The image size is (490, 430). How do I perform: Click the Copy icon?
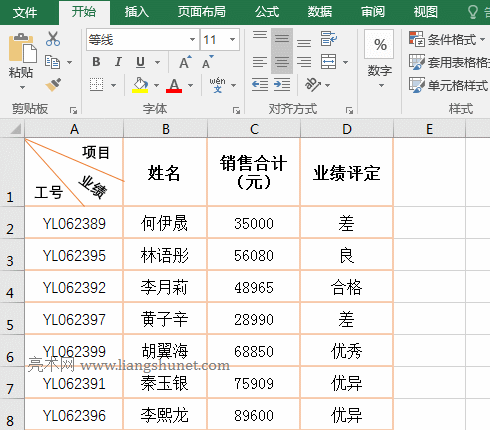[x=52, y=62]
